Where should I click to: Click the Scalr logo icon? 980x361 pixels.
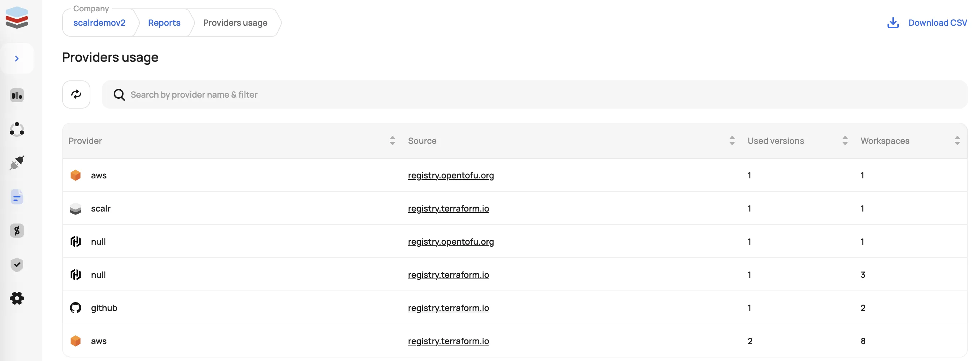pos(17,18)
